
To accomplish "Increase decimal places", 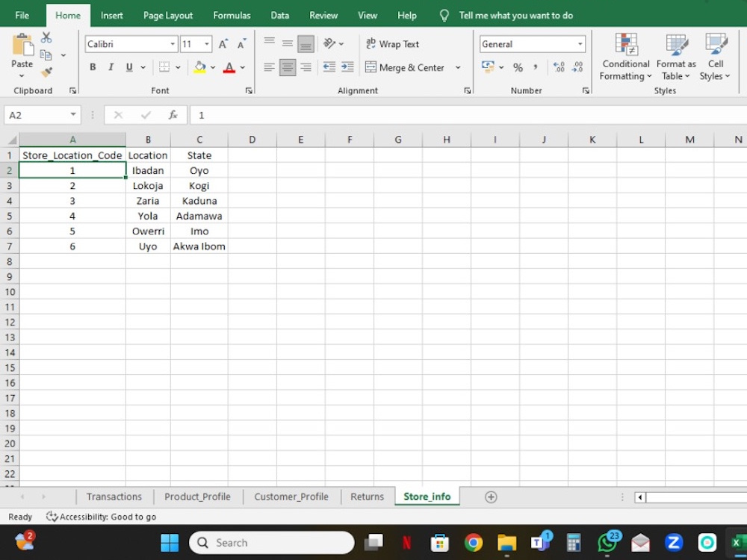I will pos(559,67).
